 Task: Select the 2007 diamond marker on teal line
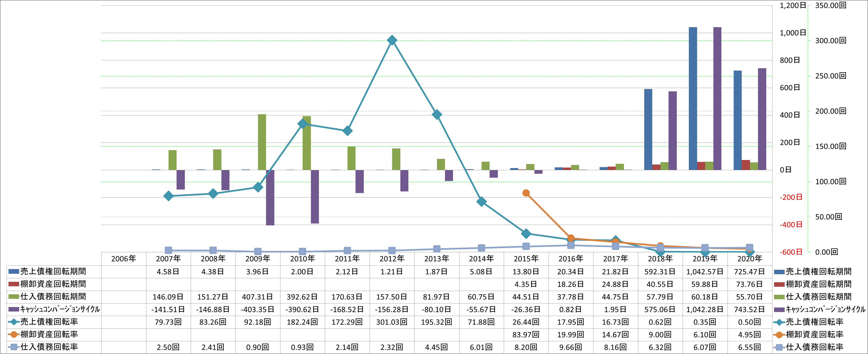pos(169,196)
